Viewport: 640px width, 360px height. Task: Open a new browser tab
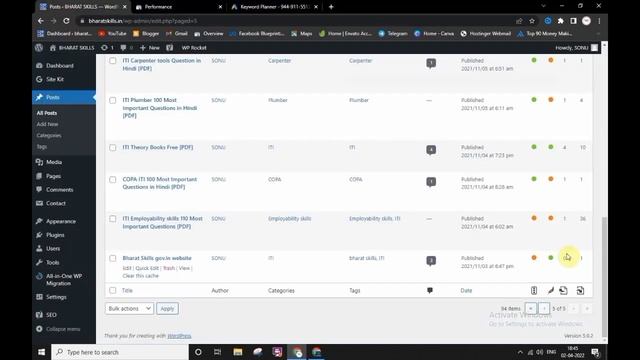pos(331,7)
